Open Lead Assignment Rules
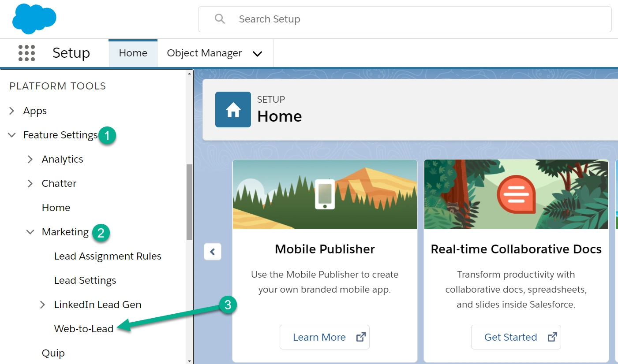 point(108,256)
